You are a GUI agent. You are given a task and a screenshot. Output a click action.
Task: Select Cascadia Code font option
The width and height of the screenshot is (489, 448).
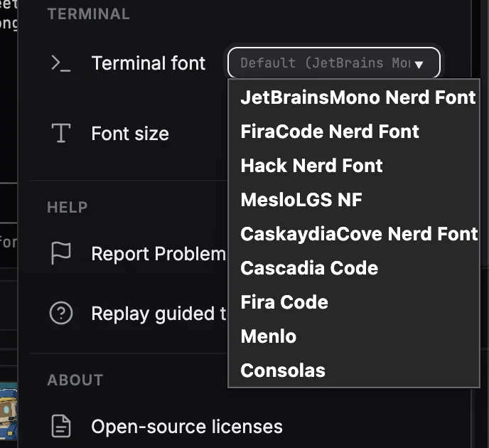[x=354, y=268]
